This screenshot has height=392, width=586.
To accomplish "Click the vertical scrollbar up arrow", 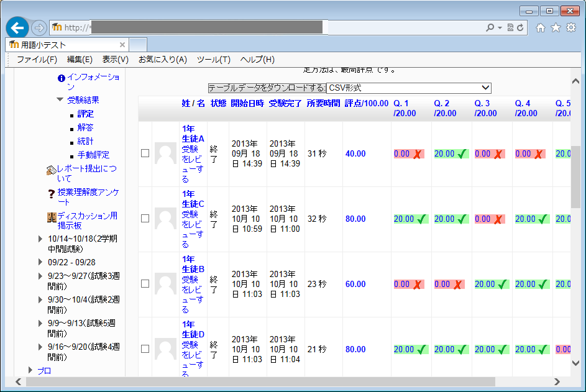I will tap(575, 81).
